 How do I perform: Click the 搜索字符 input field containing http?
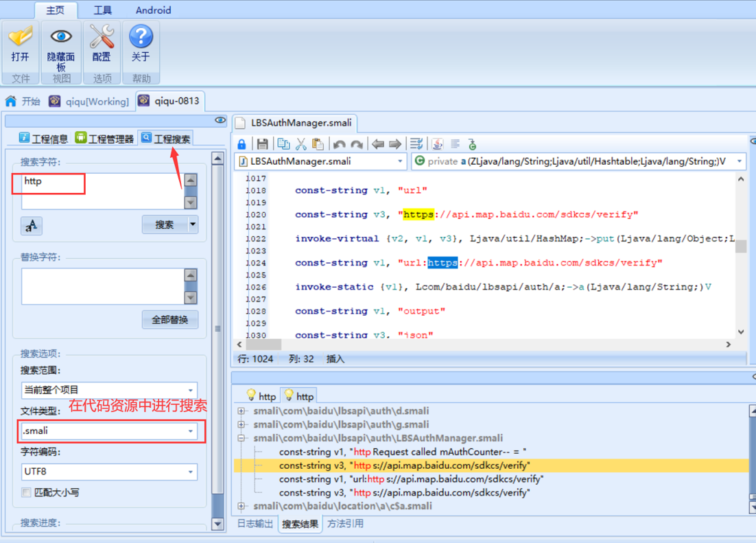(103, 191)
